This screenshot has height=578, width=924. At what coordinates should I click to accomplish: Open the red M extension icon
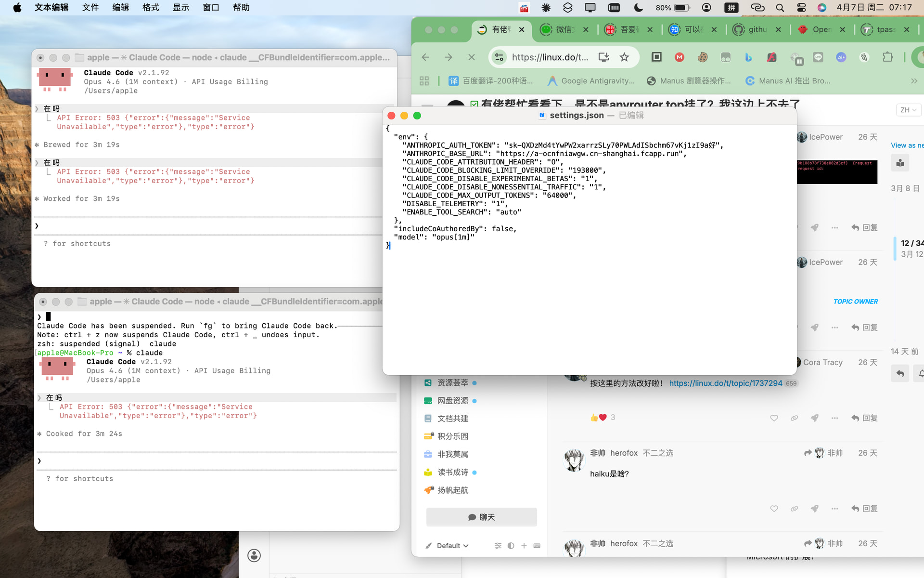(680, 57)
